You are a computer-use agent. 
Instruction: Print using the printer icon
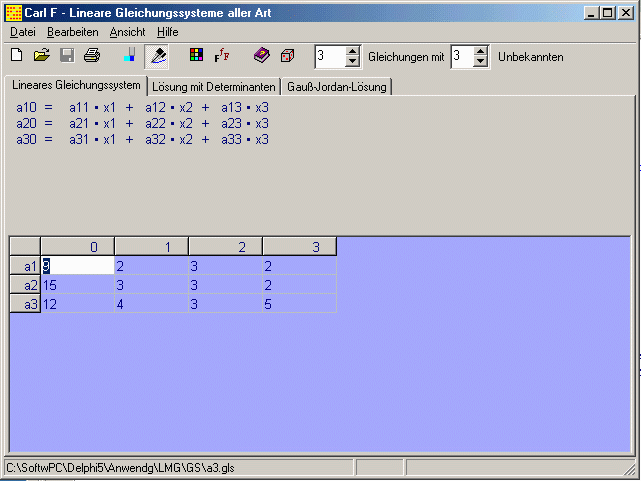tap(92, 56)
